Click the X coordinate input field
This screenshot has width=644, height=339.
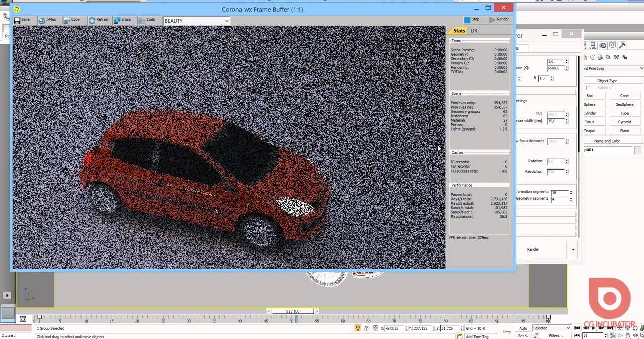click(x=394, y=328)
